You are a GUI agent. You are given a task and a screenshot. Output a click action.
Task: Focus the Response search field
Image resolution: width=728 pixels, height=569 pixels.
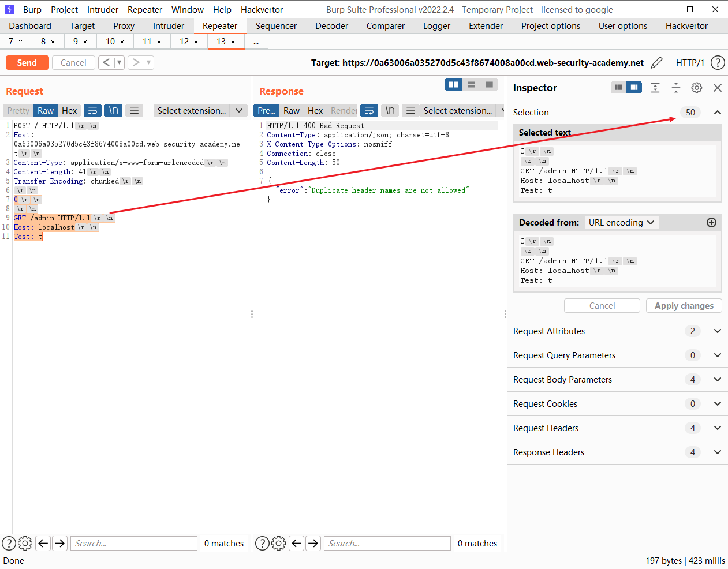387,543
